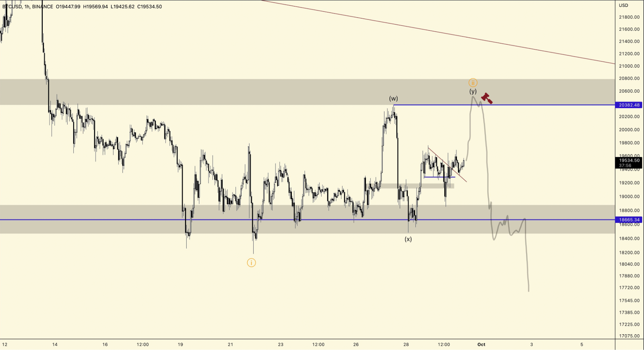The width and height of the screenshot is (644, 350).
Task: Click the USD currency label on price axis
Action: pyautogui.click(x=623, y=5)
